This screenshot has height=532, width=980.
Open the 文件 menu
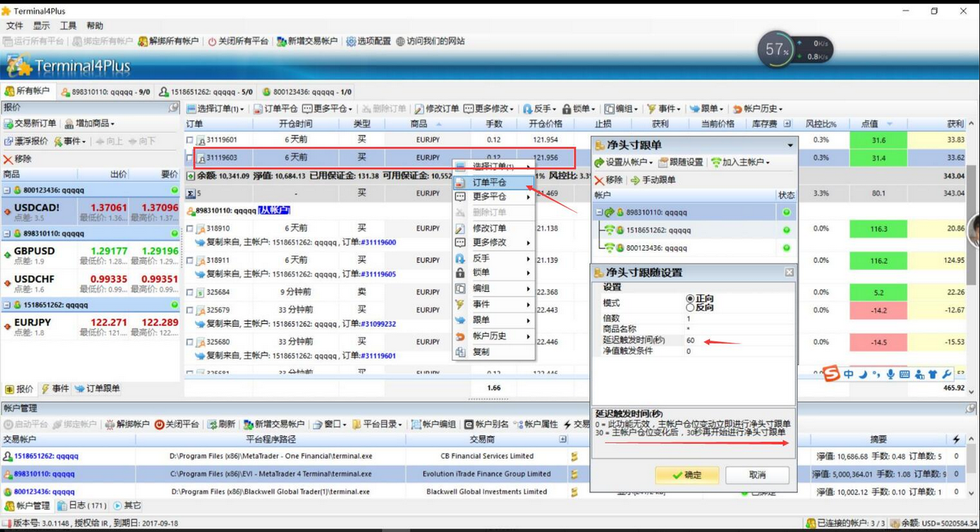pos(14,25)
